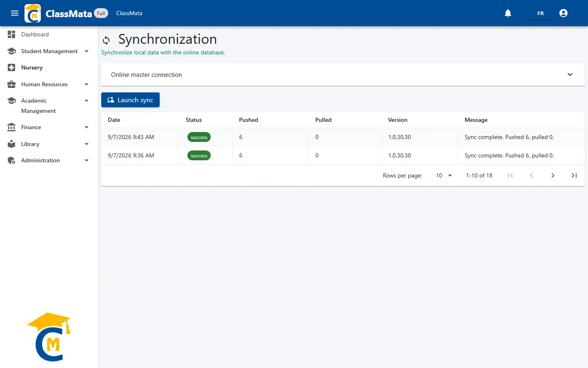The height and width of the screenshot is (368, 588).
Task: Expand the Academic Management arrow
Action: pyautogui.click(x=87, y=101)
